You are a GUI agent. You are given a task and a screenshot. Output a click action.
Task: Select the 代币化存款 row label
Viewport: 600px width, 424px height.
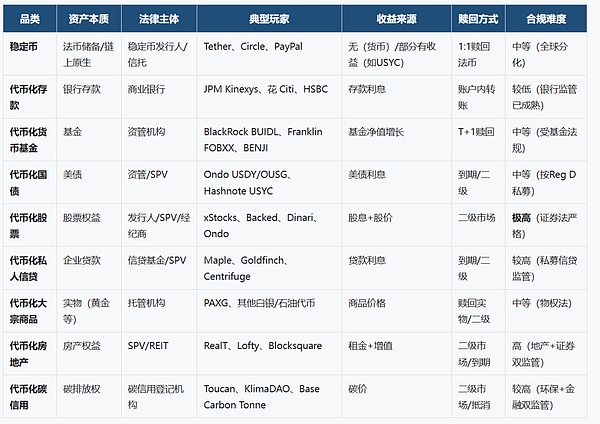tap(28, 97)
